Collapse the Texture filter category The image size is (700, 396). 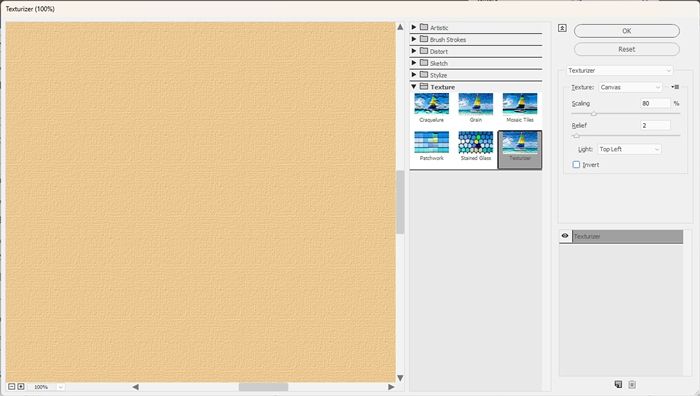[413, 87]
